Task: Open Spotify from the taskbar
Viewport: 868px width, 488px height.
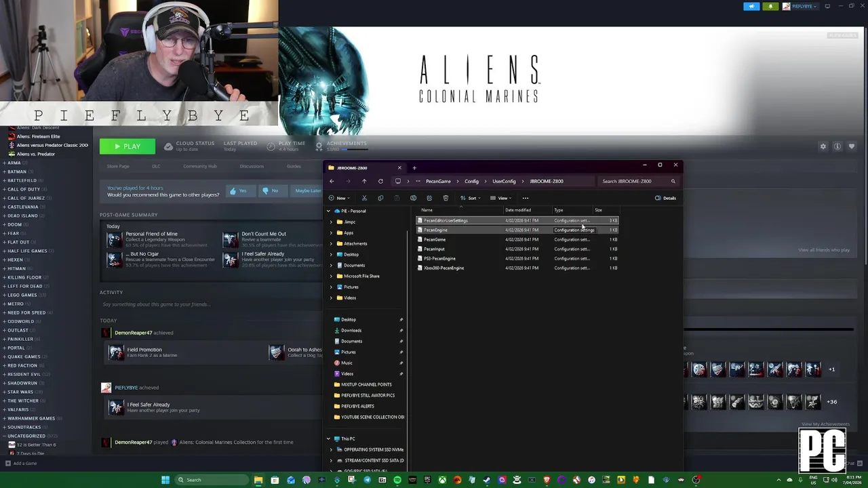Action: click(397, 480)
